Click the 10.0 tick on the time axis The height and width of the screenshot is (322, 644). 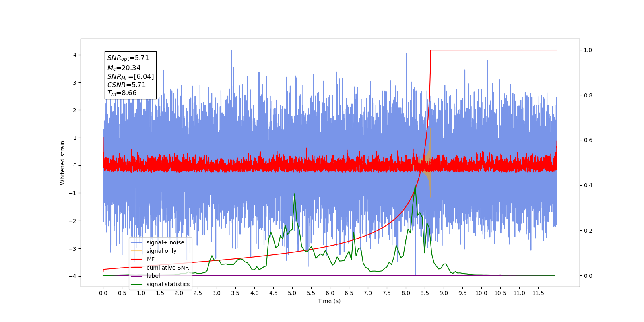481,293
